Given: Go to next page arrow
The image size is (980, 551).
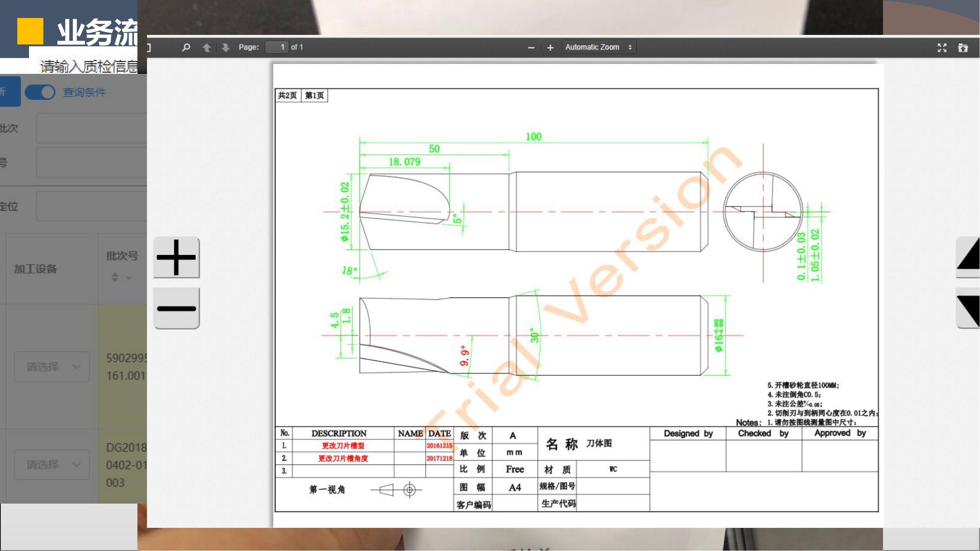Looking at the screenshot, I should 226,47.
